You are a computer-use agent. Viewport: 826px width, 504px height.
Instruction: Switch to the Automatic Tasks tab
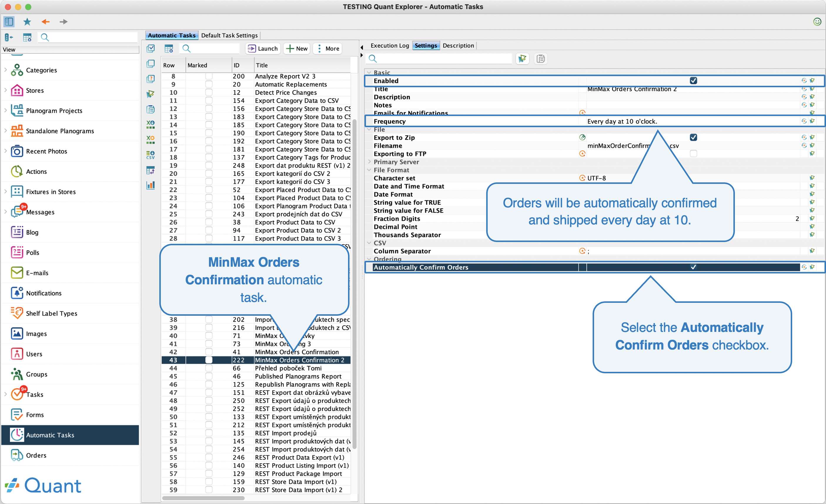(x=172, y=35)
